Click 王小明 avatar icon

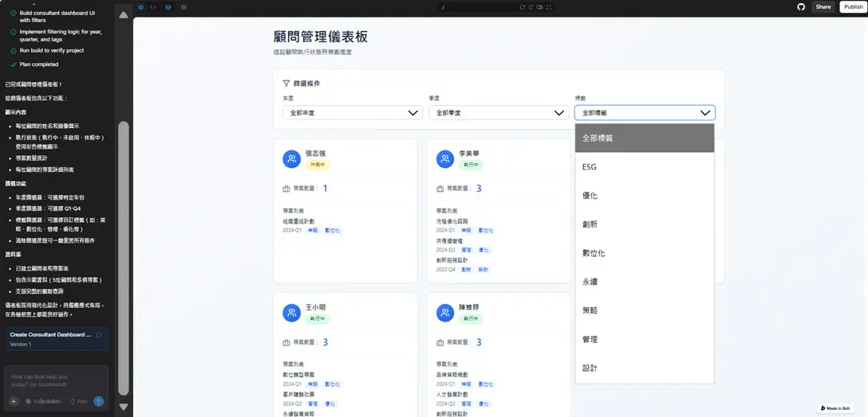point(292,313)
